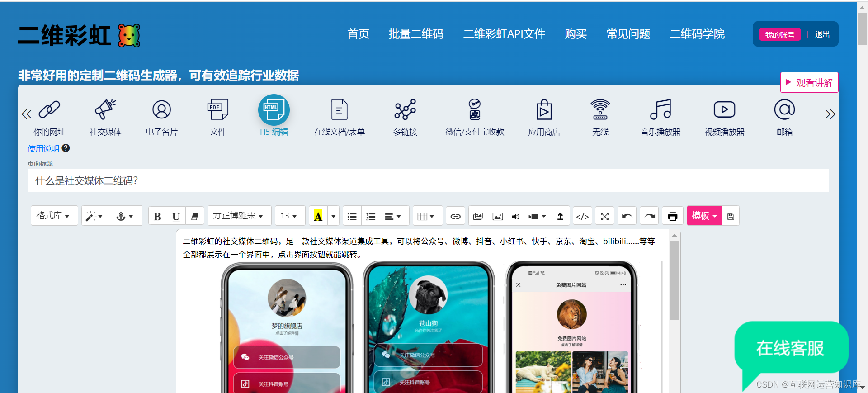Expand the text color arrow dropdown

(334, 216)
